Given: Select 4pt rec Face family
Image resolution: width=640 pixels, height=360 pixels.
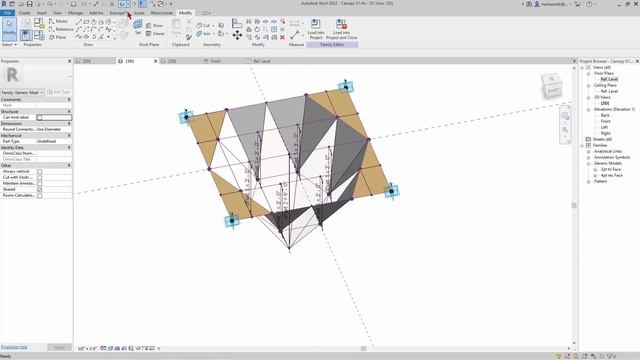Looking at the screenshot, I should pyautogui.click(x=611, y=175).
